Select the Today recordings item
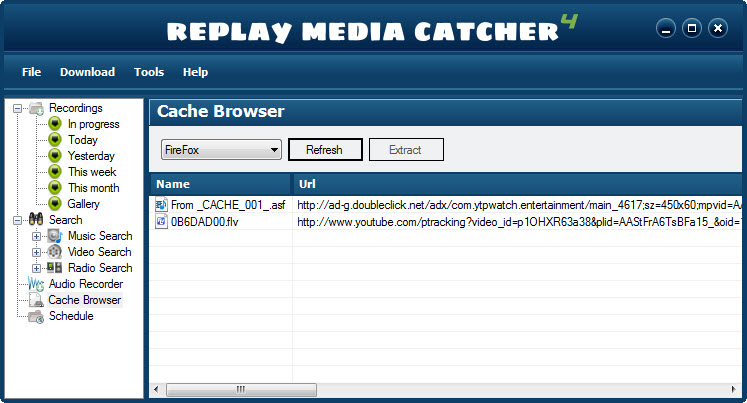 click(x=83, y=140)
